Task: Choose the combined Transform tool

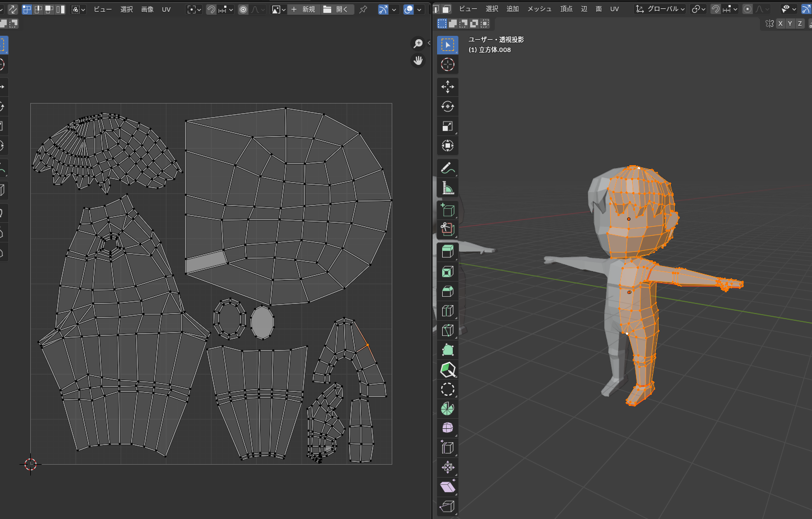Action: click(x=447, y=146)
